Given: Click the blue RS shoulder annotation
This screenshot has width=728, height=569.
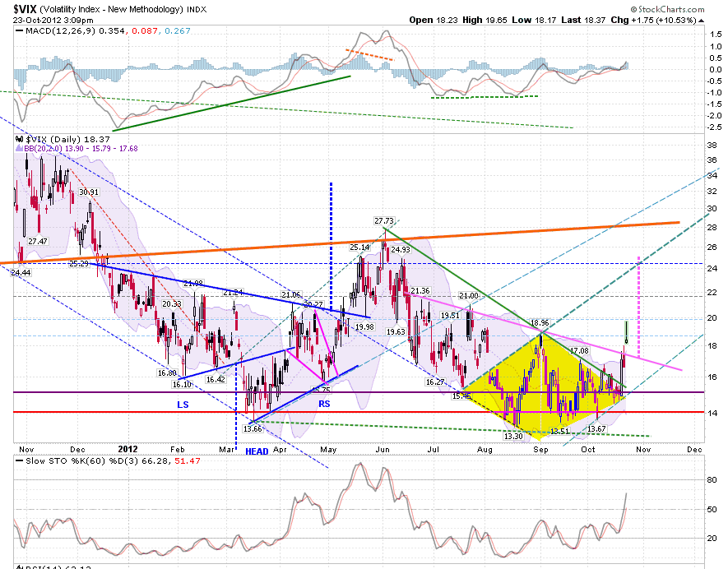Looking at the screenshot, I should 324,404.
